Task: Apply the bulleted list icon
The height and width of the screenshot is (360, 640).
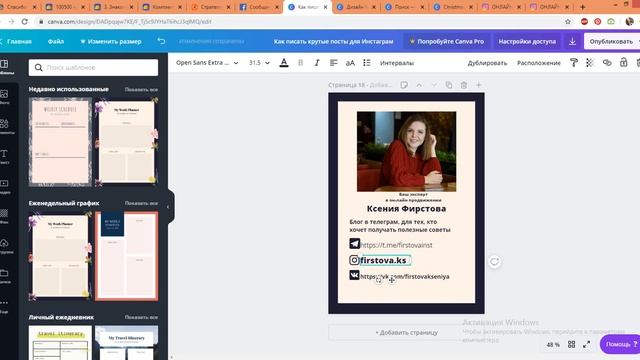Action: 367,63
